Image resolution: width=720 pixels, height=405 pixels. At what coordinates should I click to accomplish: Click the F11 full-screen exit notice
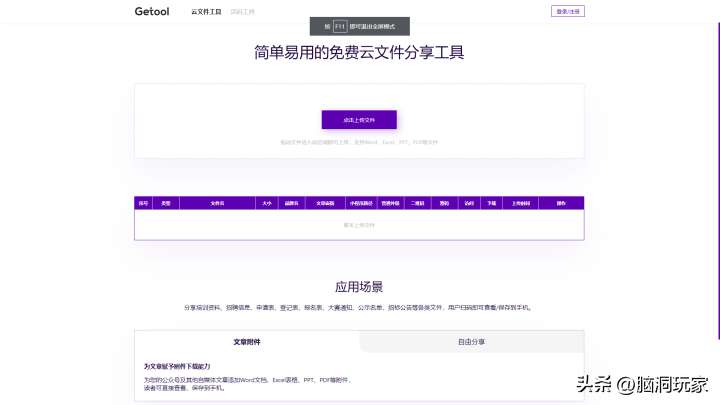(x=360, y=27)
